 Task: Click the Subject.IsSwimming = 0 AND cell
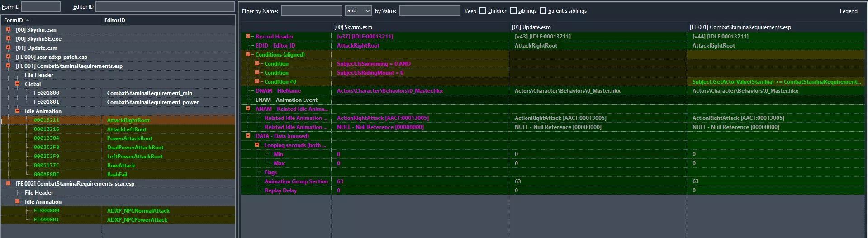coord(420,63)
